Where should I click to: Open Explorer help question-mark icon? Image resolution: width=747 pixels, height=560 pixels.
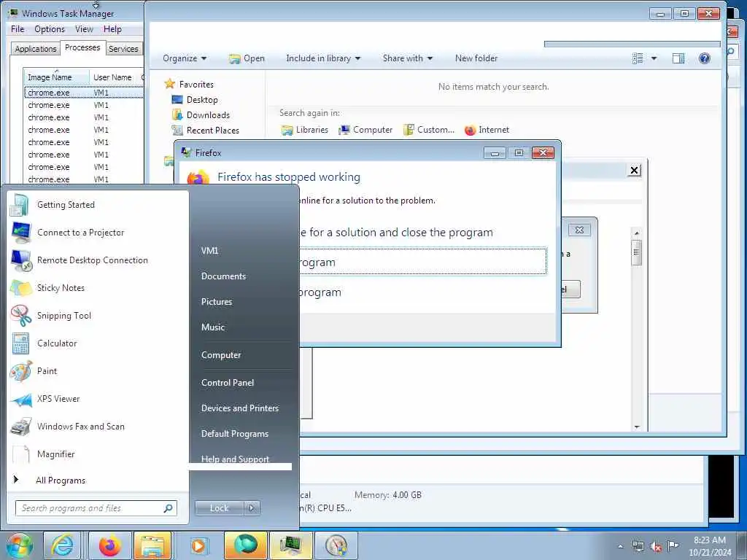(x=704, y=58)
